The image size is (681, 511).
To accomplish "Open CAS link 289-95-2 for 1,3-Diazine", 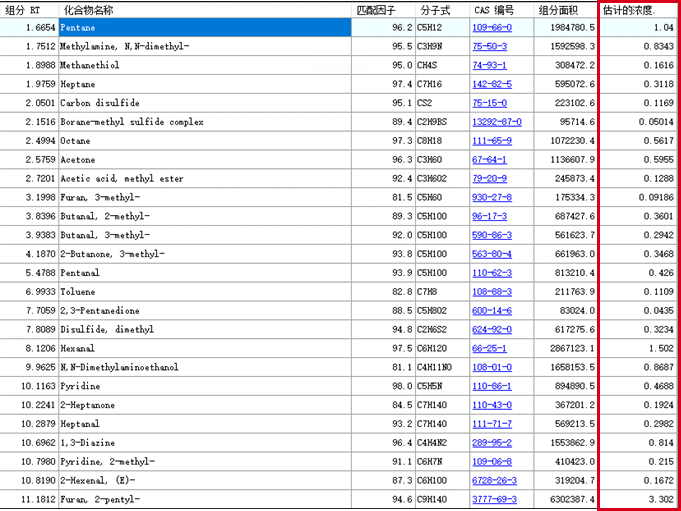I will pyautogui.click(x=492, y=443).
